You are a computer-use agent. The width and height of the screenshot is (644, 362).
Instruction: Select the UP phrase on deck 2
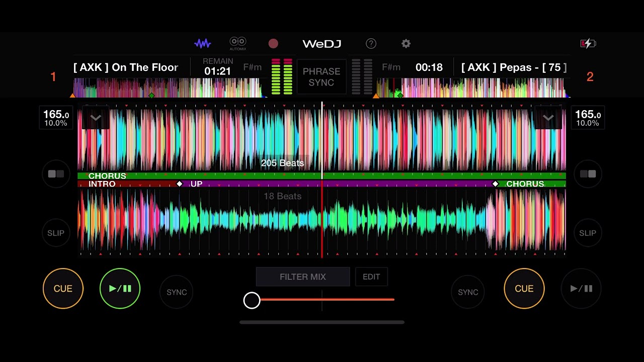(x=337, y=184)
